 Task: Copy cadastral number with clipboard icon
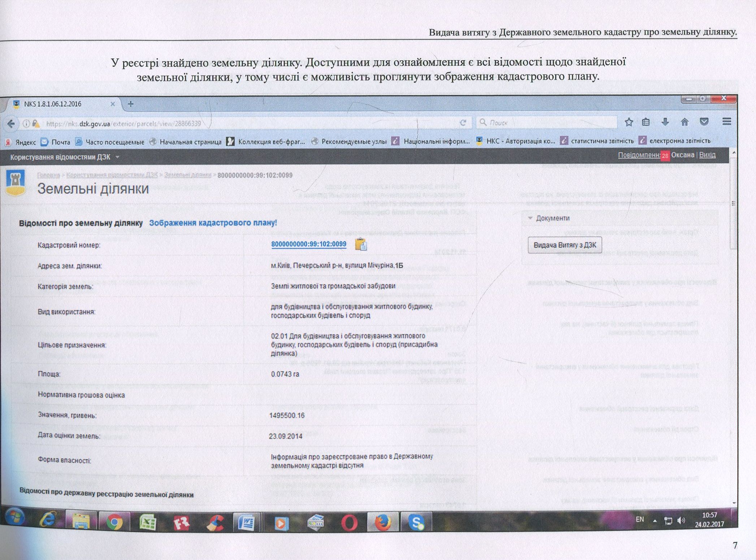(x=361, y=244)
